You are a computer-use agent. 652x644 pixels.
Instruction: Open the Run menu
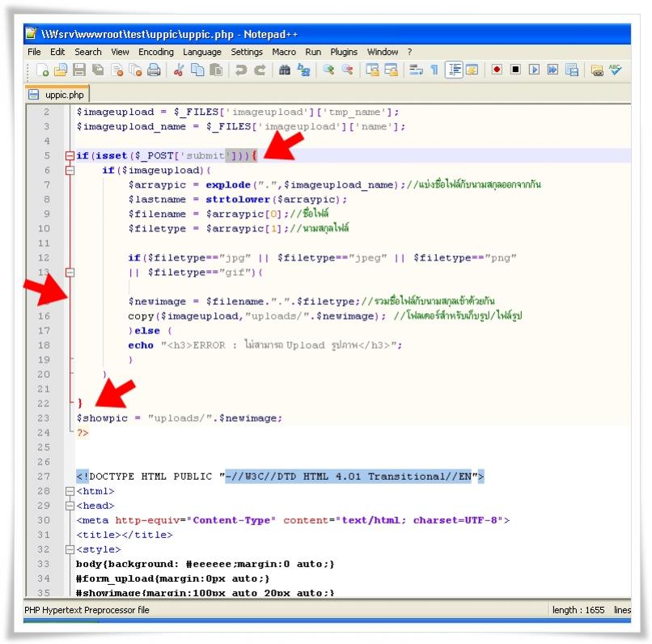coord(313,52)
